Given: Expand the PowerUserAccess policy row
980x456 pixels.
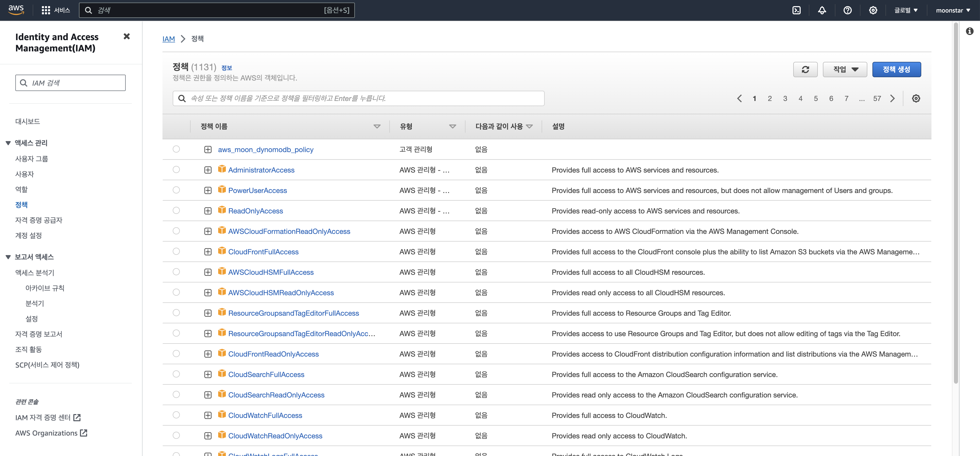Looking at the screenshot, I should coord(208,190).
